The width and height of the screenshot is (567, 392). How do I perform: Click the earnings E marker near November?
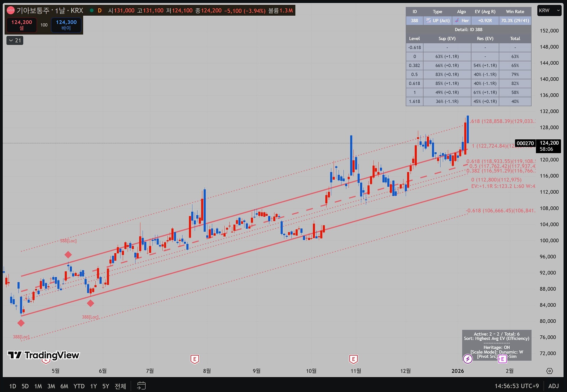click(353, 359)
